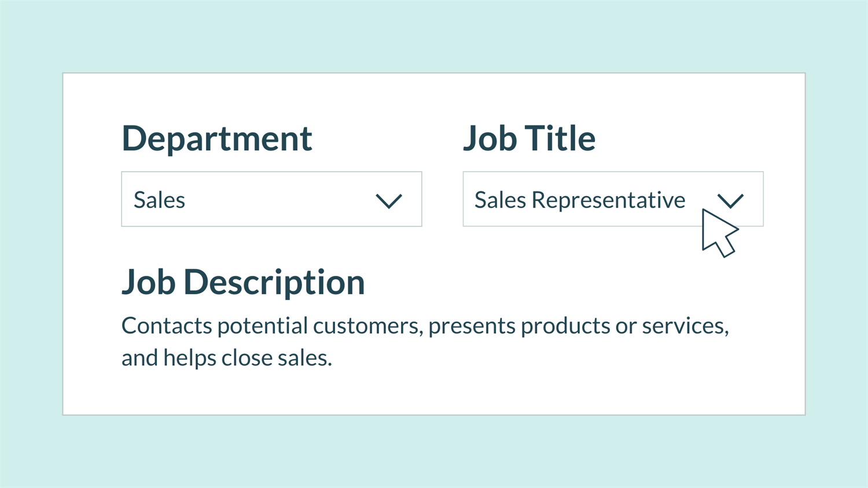Click the "Sales Representative" selected value text
Image resolution: width=868 pixels, height=488 pixels.
coord(580,200)
